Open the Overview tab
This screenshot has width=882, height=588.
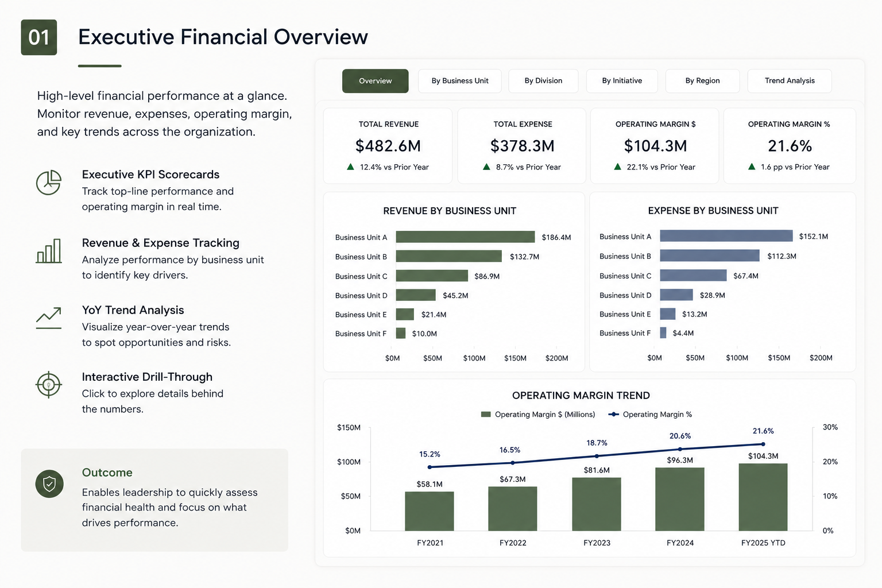tap(376, 81)
